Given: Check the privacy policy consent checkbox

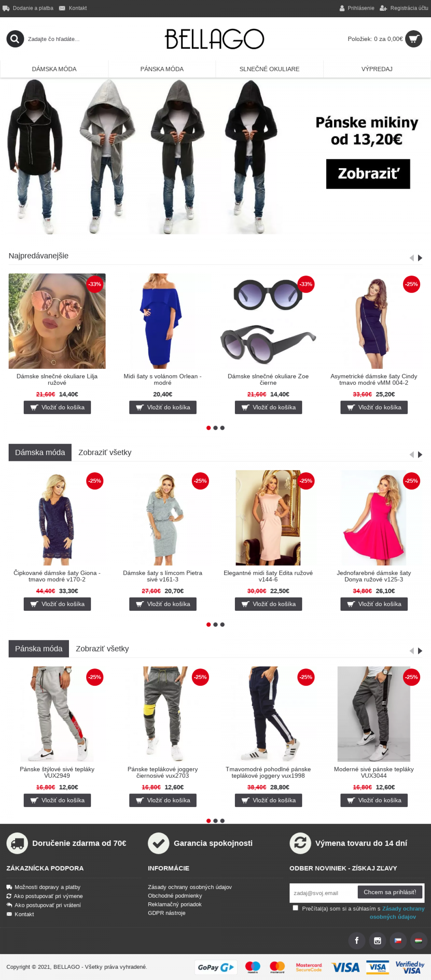Looking at the screenshot, I should 295,908.
